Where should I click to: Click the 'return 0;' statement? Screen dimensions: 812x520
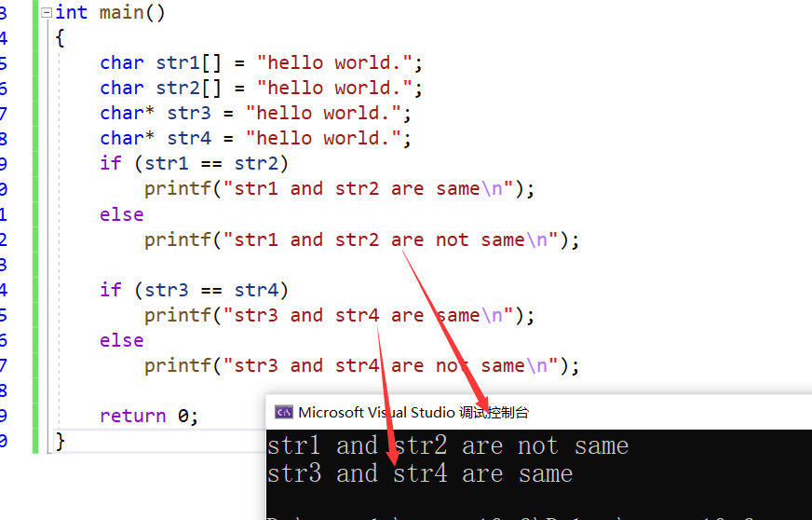(149, 416)
